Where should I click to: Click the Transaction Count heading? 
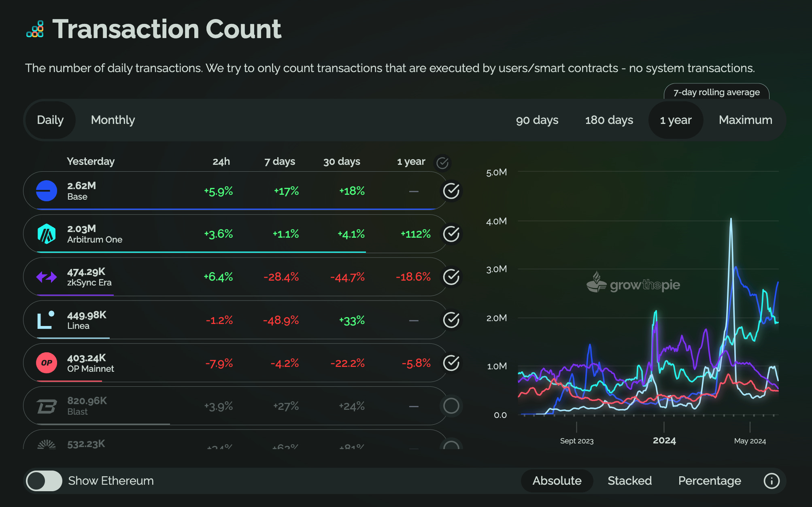167,29
